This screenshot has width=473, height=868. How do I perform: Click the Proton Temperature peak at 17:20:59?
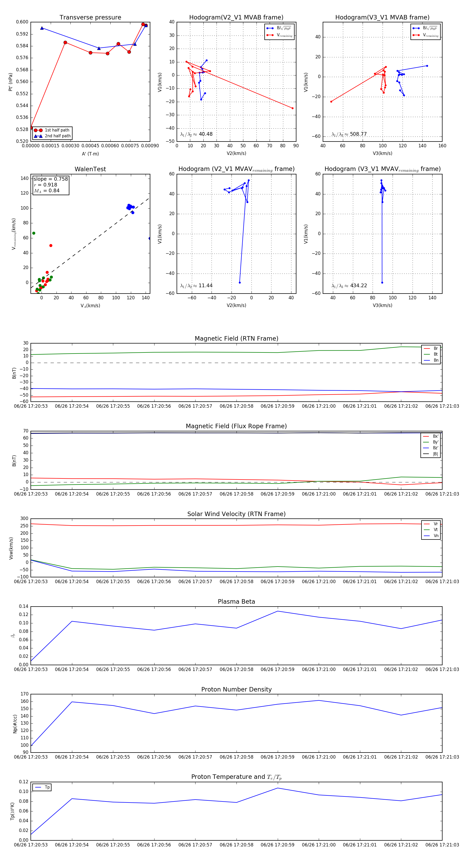[278, 788]
